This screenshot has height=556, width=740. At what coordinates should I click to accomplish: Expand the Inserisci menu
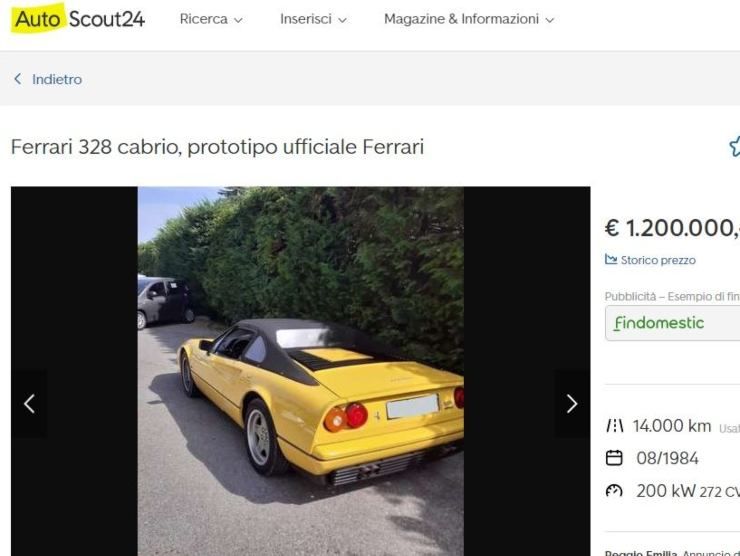tap(313, 19)
